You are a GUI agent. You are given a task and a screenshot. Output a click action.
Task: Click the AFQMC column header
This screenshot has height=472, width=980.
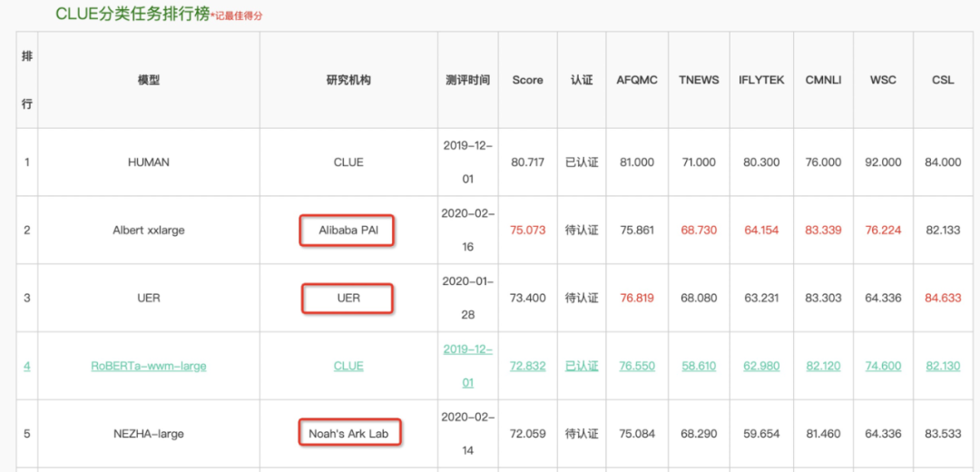tap(636, 80)
